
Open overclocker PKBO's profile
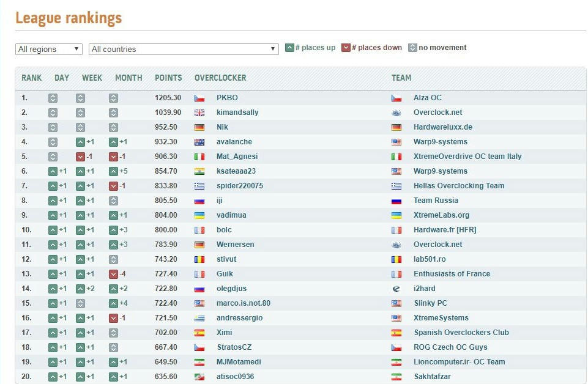(227, 98)
